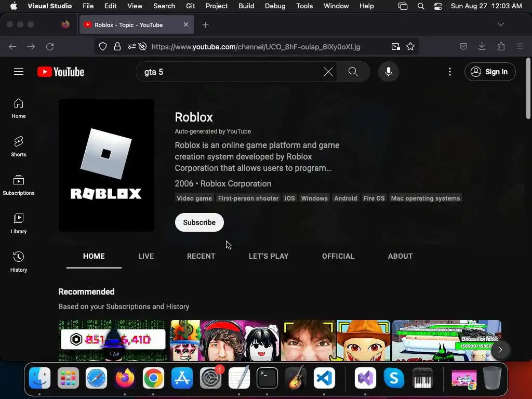532x399 pixels.
Task: Click the YouTube logo
Action: coord(61,72)
